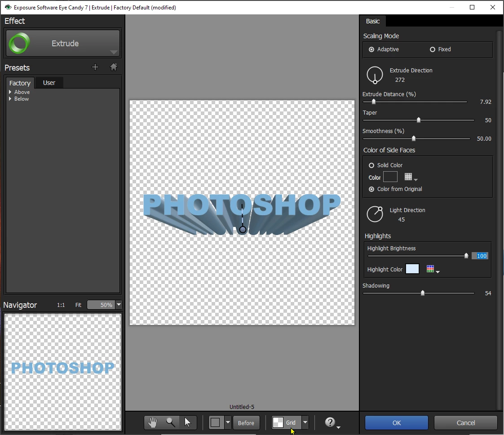
Task: Click the side faces Color swatch
Action: coord(390,177)
